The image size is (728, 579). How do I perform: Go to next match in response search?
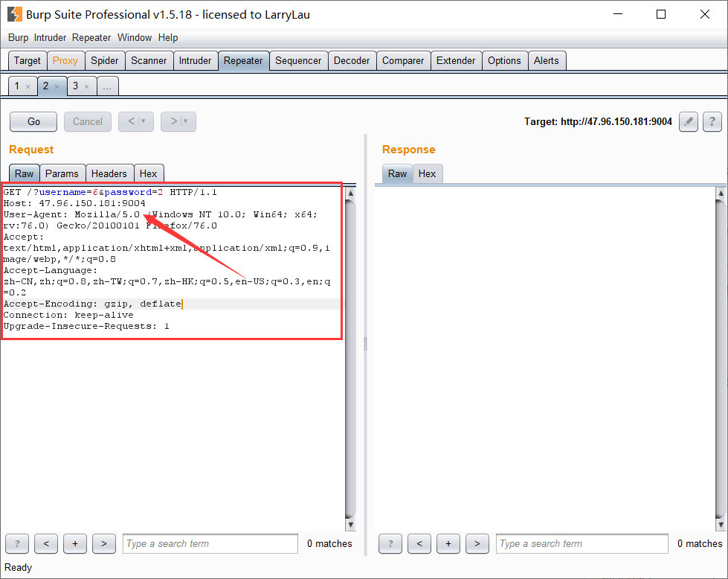click(477, 544)
